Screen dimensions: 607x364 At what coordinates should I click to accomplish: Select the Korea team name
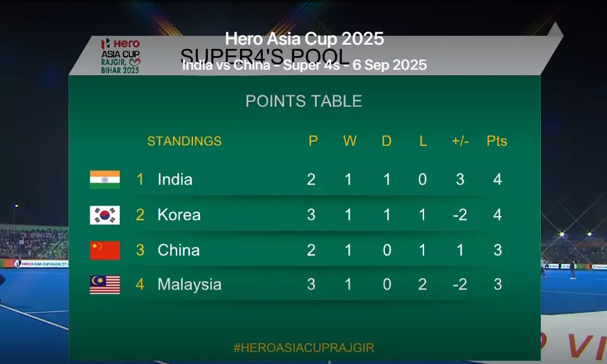tap(179, 214)
